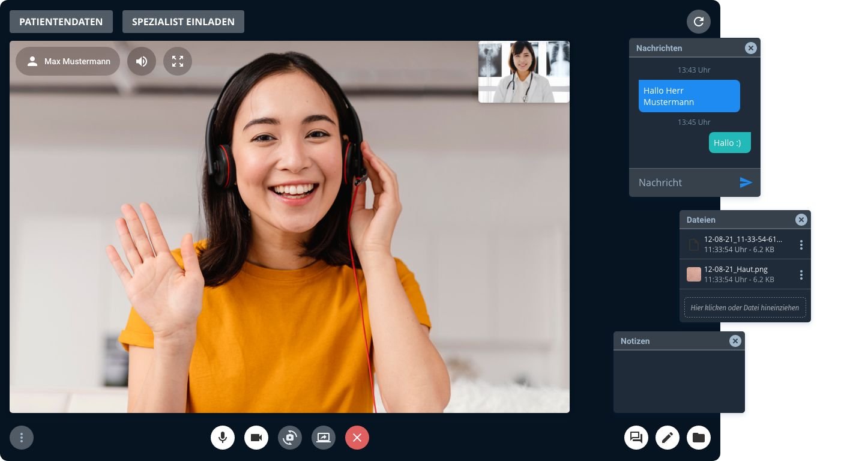Open Patientendaten

(61, 22)
